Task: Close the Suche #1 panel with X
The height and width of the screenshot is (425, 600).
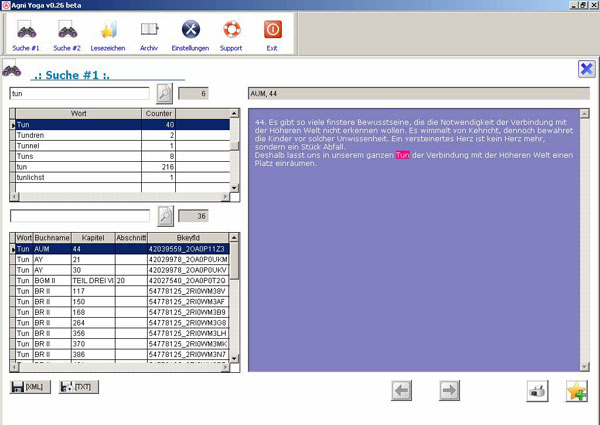Action: (x=587, y=69)
